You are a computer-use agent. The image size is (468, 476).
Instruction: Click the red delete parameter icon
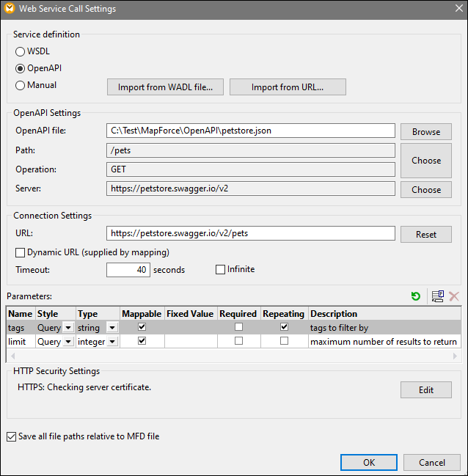click(453, 296)
